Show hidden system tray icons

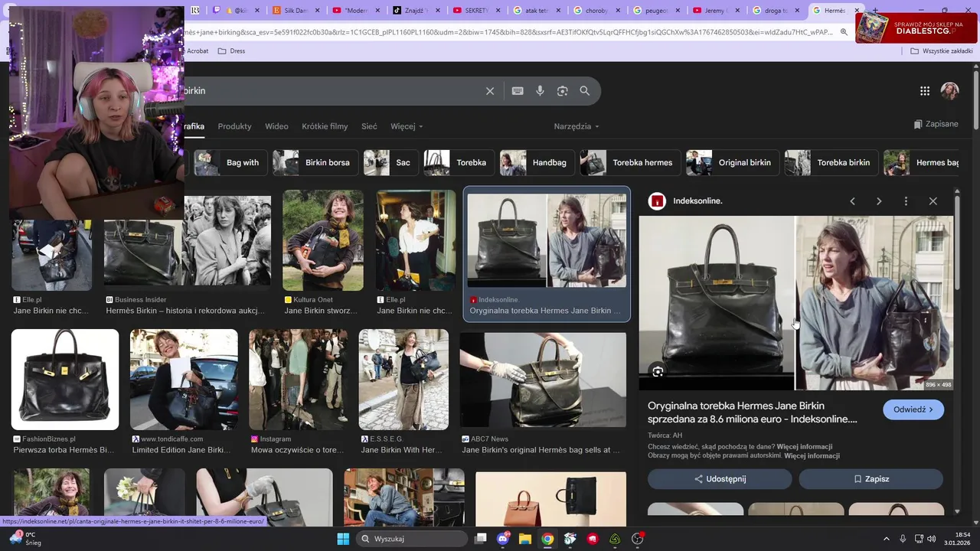click(x=887, y=539)
